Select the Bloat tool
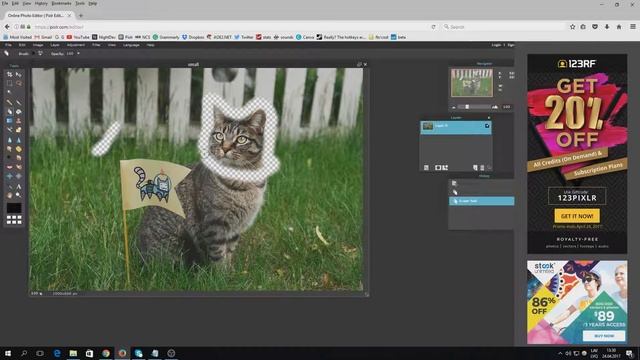The width and height of the screenshot is (640, 360). pos(9,176)
